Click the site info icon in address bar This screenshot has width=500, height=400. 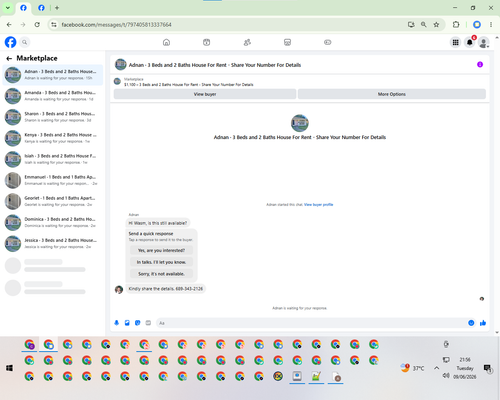coord(54,25)
